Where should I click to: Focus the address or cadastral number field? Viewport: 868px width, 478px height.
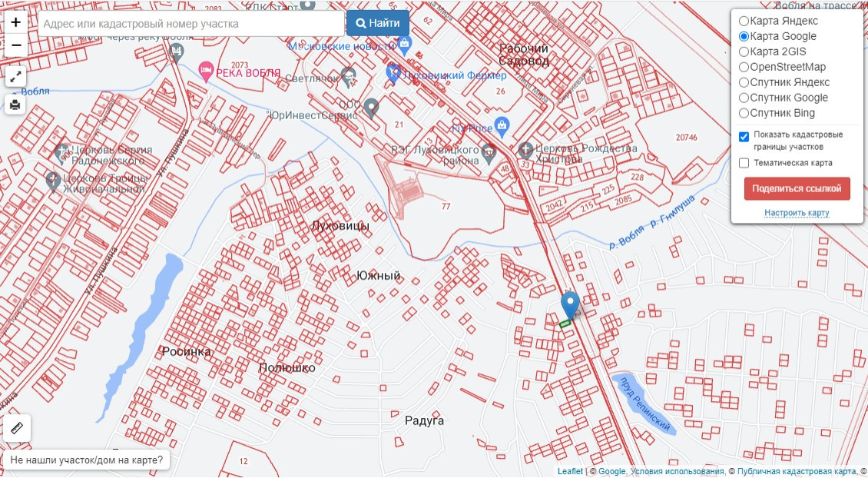[191, 24]
